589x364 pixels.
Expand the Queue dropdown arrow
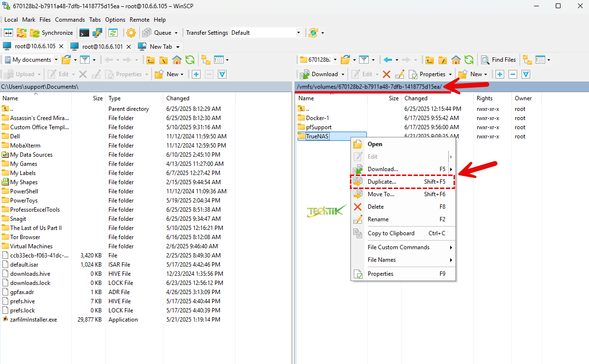click(176, 33)
